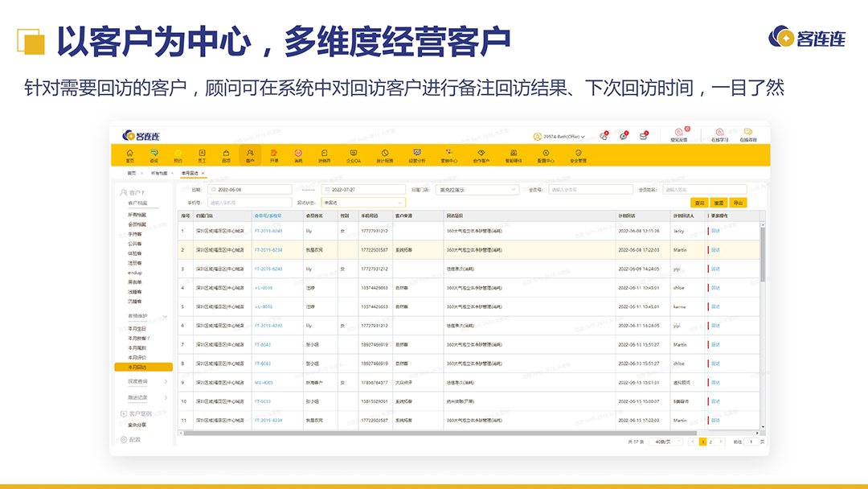Viewport: 868px width, 489px height.
Task: Click the 重置 reset button
Action: coord(719,203)
